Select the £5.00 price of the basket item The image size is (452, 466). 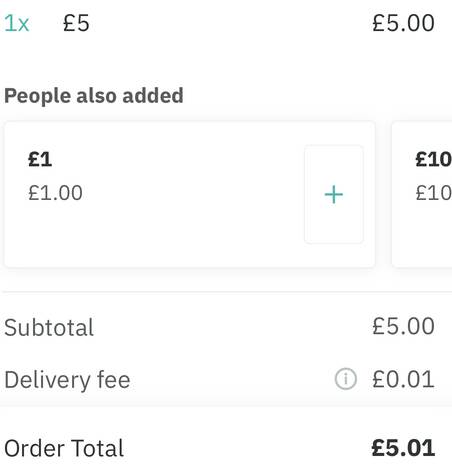tap(403, 23)
